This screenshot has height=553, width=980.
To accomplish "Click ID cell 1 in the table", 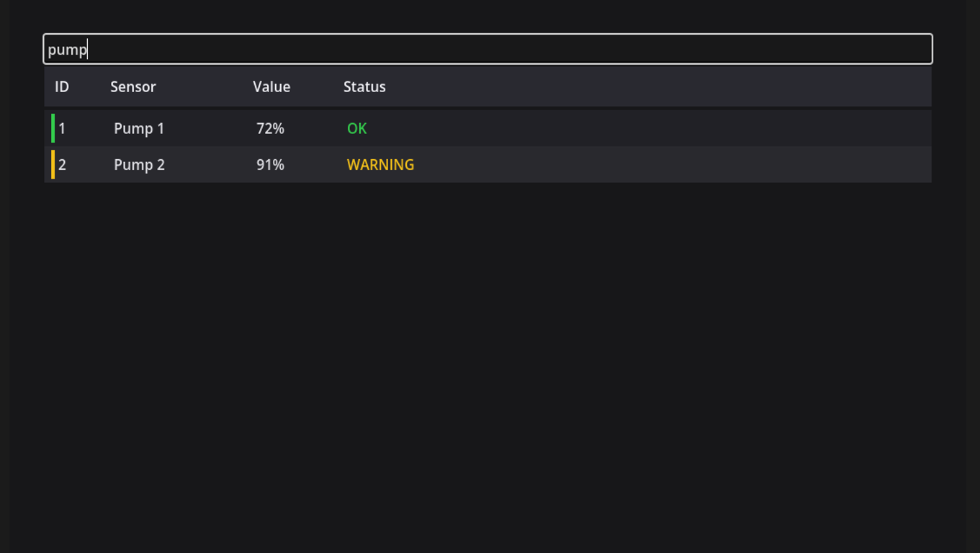I will point(62,128).
